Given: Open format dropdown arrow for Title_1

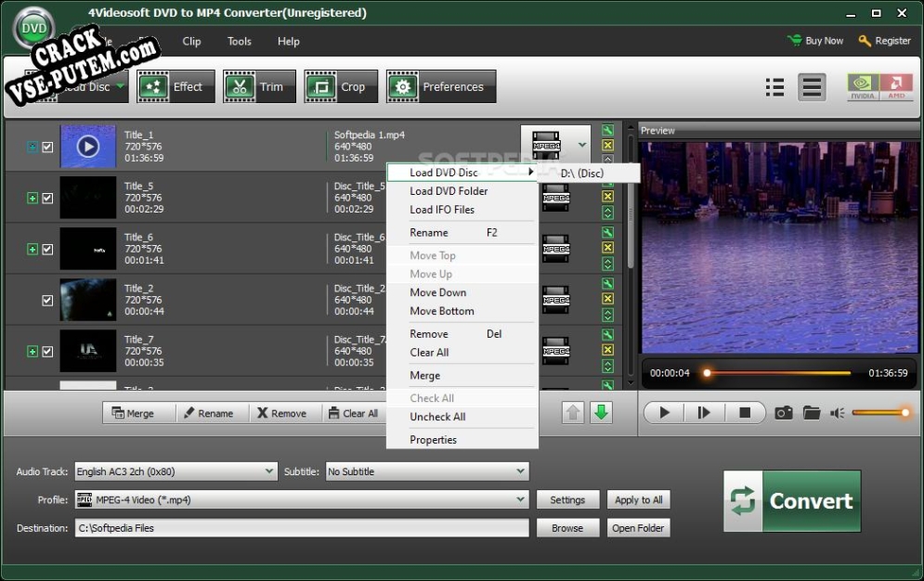Looking at the screenshot, I should (x=581, y=145).
